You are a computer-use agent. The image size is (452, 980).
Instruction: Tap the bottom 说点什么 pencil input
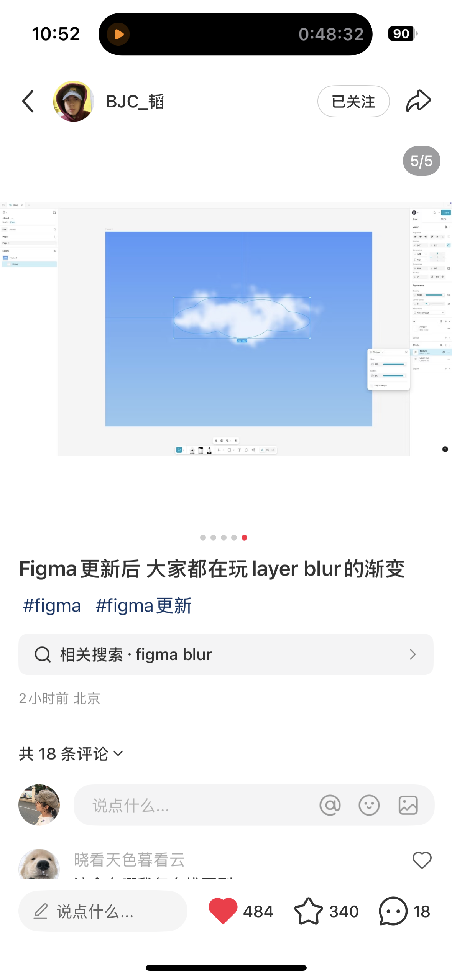coord(103,911)
